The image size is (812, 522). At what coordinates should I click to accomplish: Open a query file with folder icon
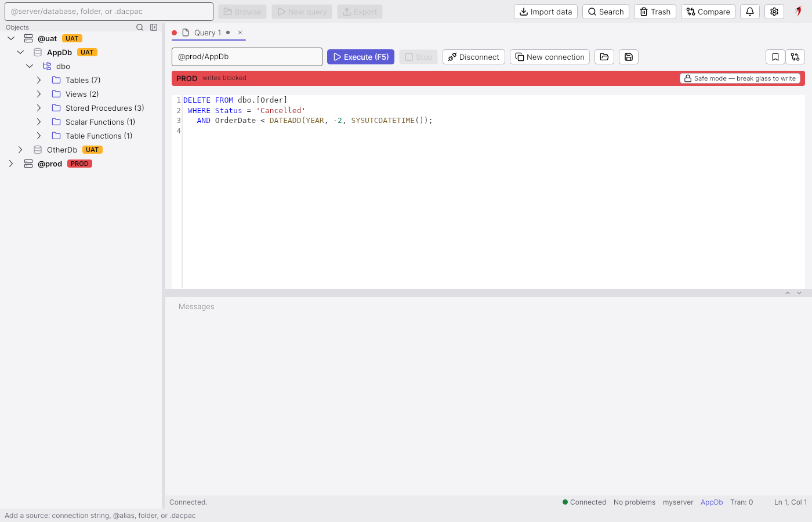[x=604, y=57]
